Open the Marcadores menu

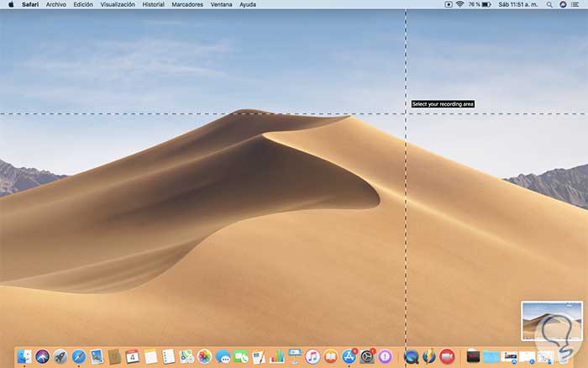click(187, 4)
